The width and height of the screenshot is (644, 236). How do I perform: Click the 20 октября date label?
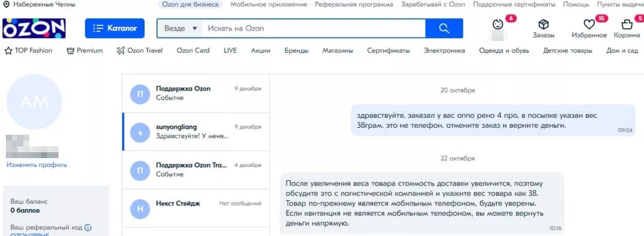tap(458, 90)
